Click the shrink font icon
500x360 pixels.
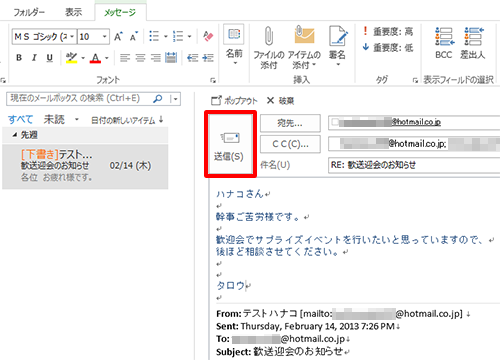[134, 36]
